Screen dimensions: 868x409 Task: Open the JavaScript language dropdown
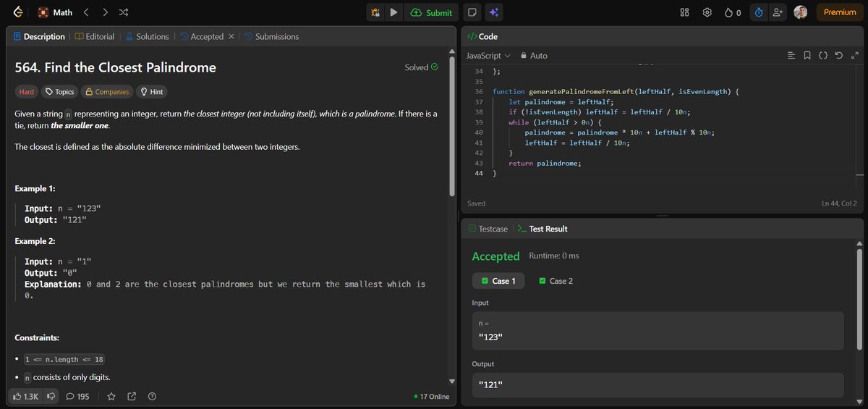488,56
